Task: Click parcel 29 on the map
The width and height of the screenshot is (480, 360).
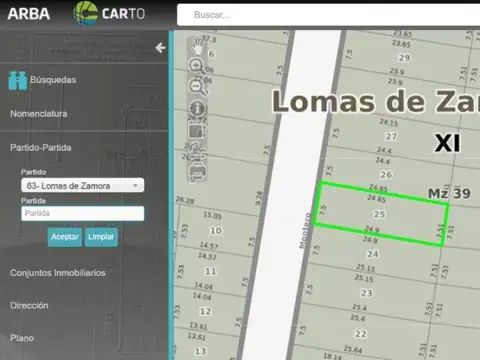Action: (404, 58)
